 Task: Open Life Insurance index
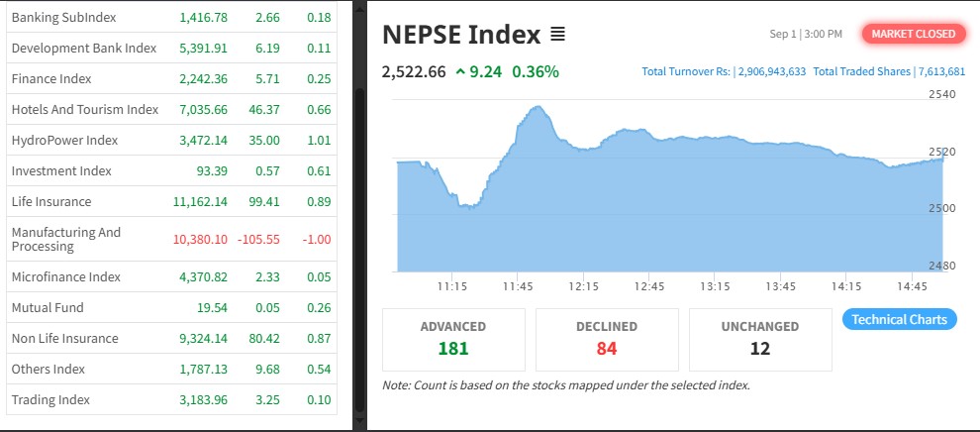(172, 201)
